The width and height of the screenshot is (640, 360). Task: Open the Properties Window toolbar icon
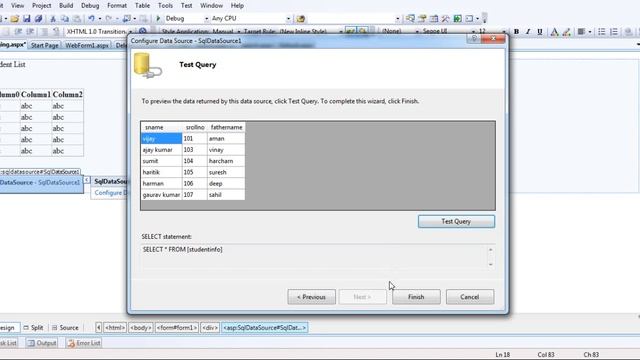(422, 18)
